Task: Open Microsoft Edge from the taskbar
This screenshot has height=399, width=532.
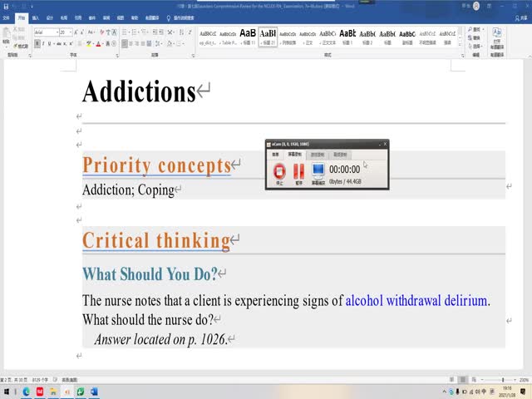Action: (x=26, y=391)
